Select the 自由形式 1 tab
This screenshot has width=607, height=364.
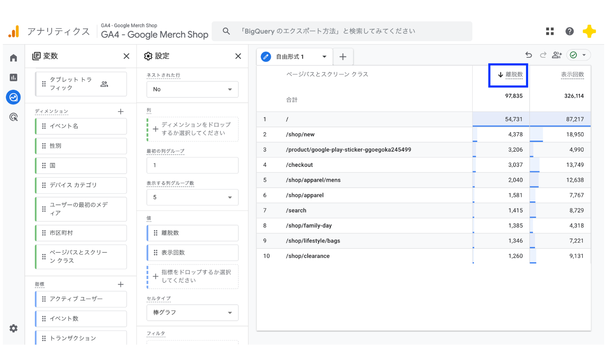click(x=295, y=57)
